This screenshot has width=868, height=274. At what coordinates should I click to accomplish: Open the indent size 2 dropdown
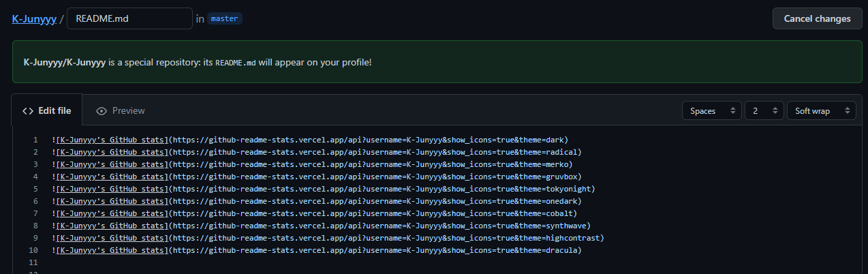764,110
